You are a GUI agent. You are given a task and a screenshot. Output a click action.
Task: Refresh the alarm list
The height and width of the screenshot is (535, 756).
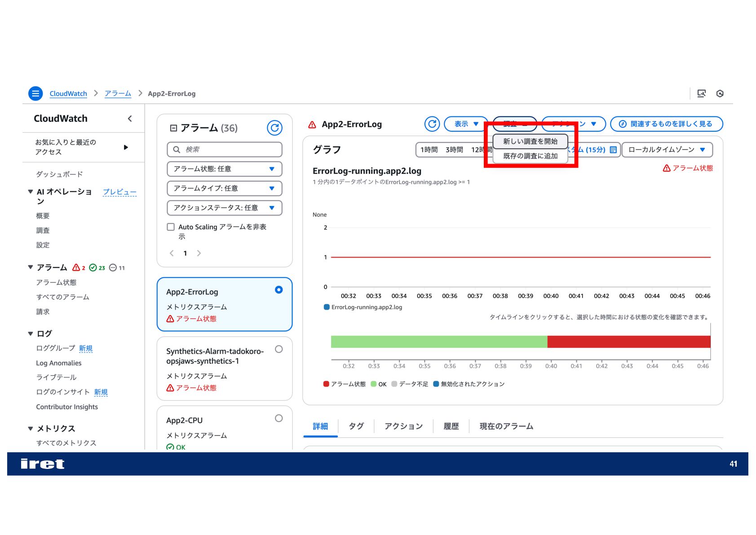click(274, 128)
